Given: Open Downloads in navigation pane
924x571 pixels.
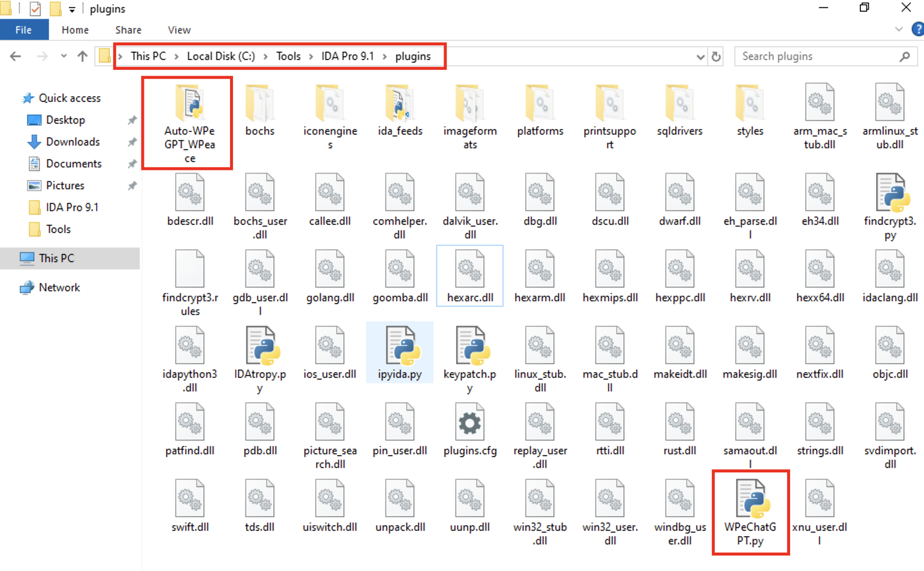Looking at the screenshot, I should click(x=73, y=142).
